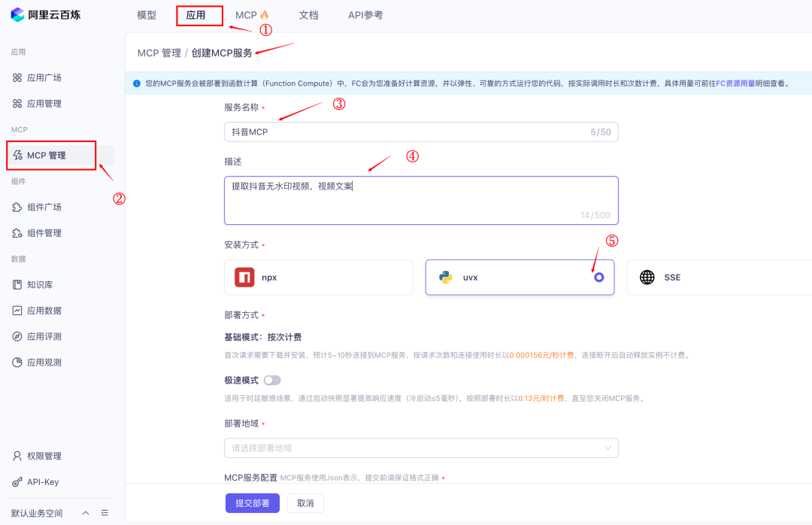
Task: Click the 描述 text area
Action: pyautogui.click(x=421, y=201)
